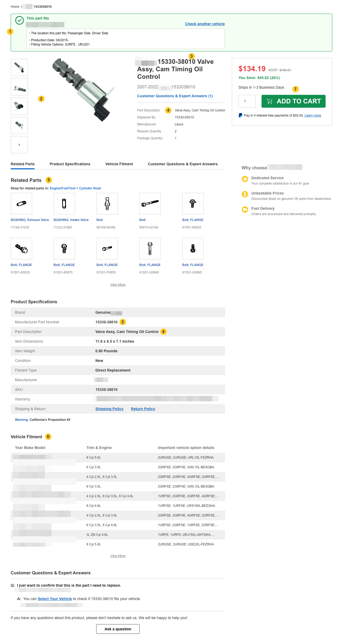Open the Intake Valve bushing part image

64,204
